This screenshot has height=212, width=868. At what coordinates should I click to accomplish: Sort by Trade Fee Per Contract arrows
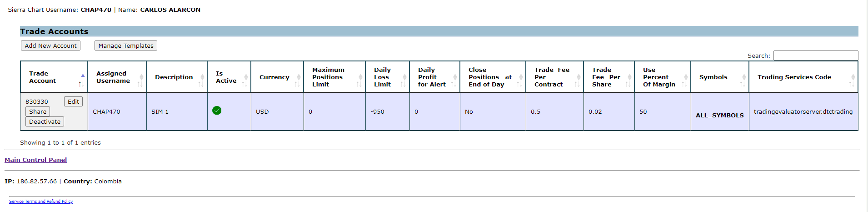578,80
